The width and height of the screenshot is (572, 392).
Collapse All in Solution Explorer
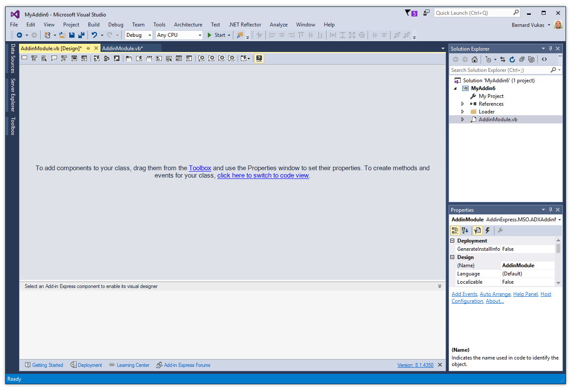[522, 59]
